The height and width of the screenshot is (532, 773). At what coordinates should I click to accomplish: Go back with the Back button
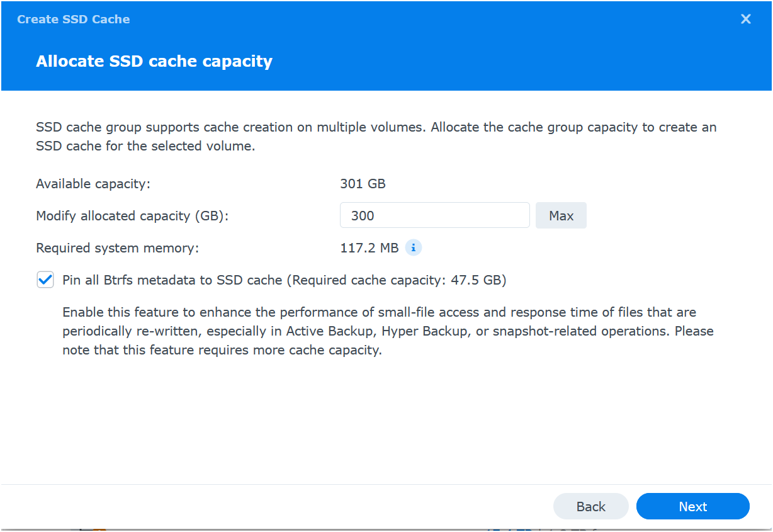[x=590, y=507]
